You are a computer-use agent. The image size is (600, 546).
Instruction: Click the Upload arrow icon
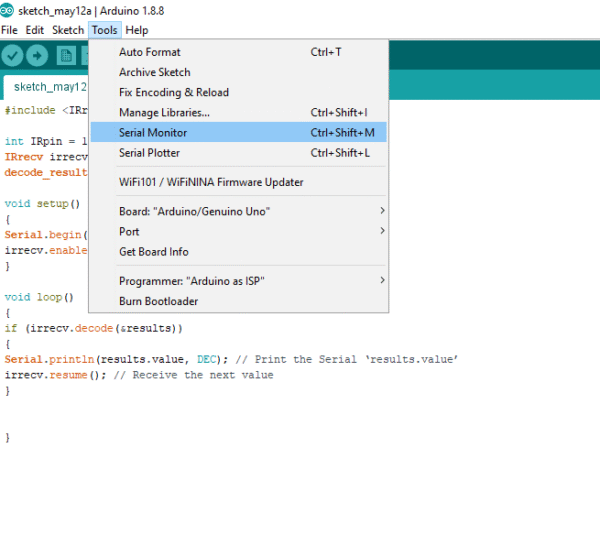pos(38,56)
